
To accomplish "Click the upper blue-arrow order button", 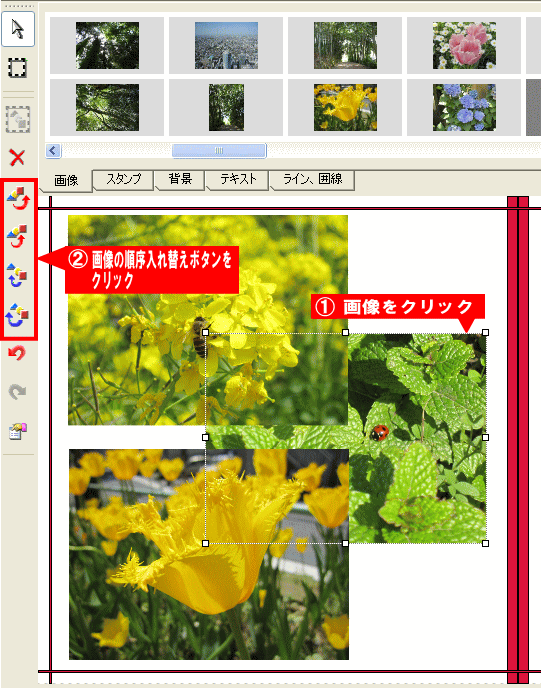I will 18,275.
